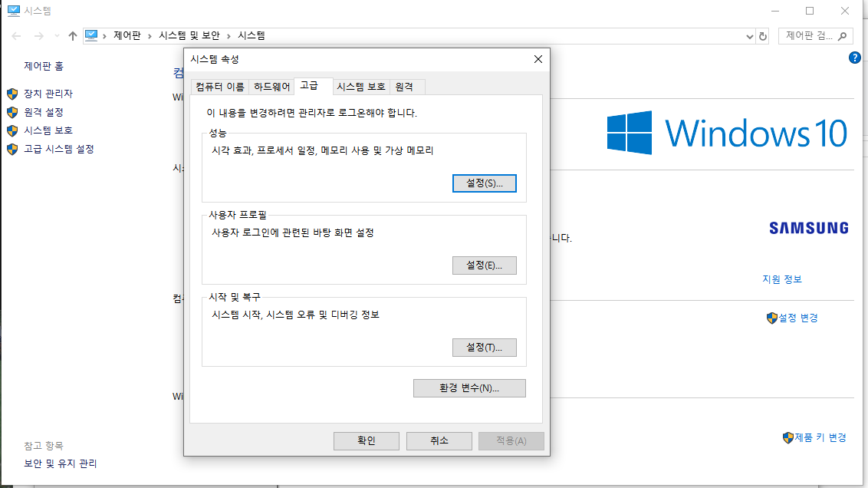Expand chevron after 시스템 및 보안 breadcrumb
The image size is (868, 488).
229,36
